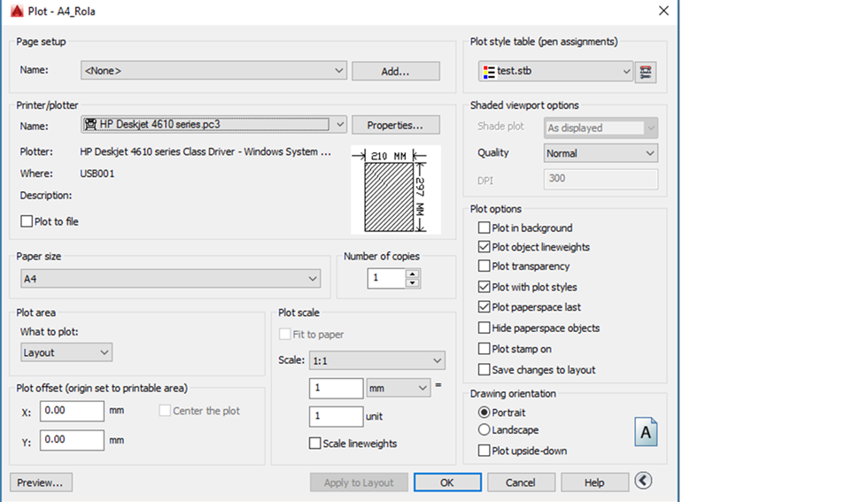Click the collapse dialog arrow icon
This screenshot has height=502, width=868.
pyautogui.click(x=644, y=481)
